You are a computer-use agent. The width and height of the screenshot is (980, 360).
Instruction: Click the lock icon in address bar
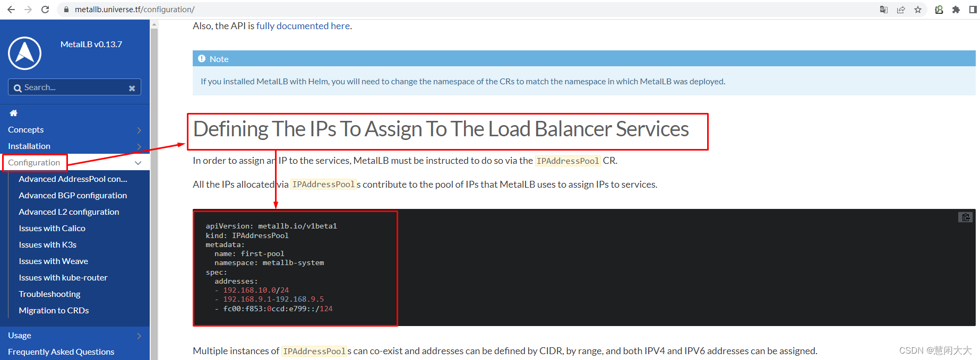coord(66,10)
